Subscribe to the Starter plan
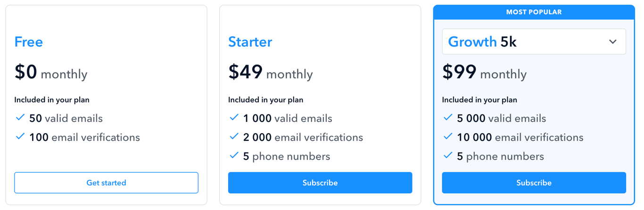 [x=320, y=183]
